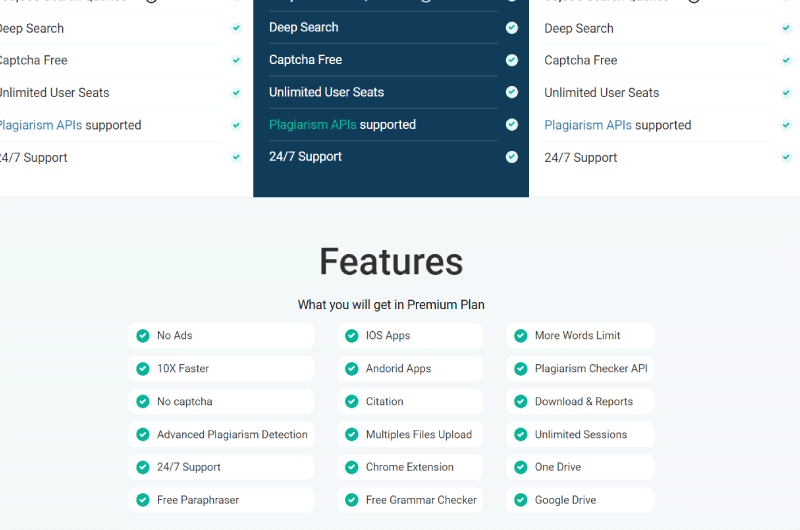Click the 'Free Paraphraser' feature text

[198, 500]
